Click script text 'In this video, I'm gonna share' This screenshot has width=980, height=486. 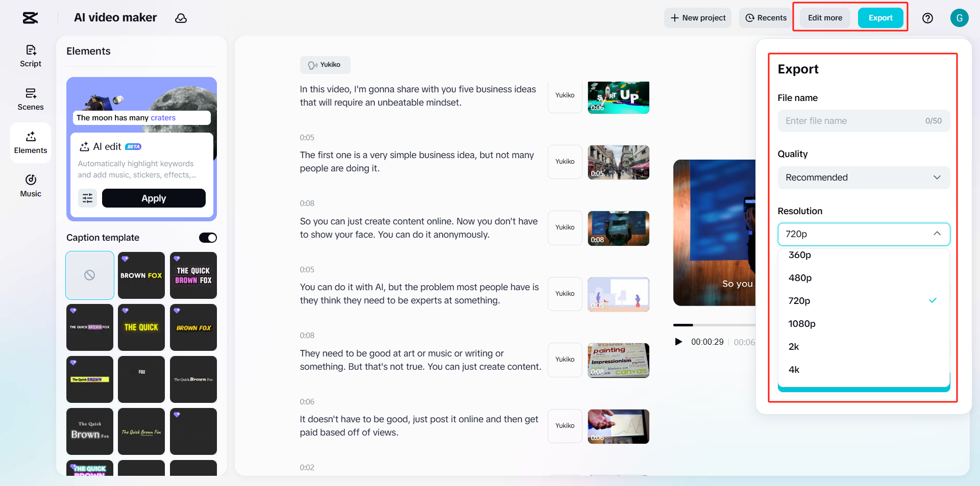(x=418, y=96)
